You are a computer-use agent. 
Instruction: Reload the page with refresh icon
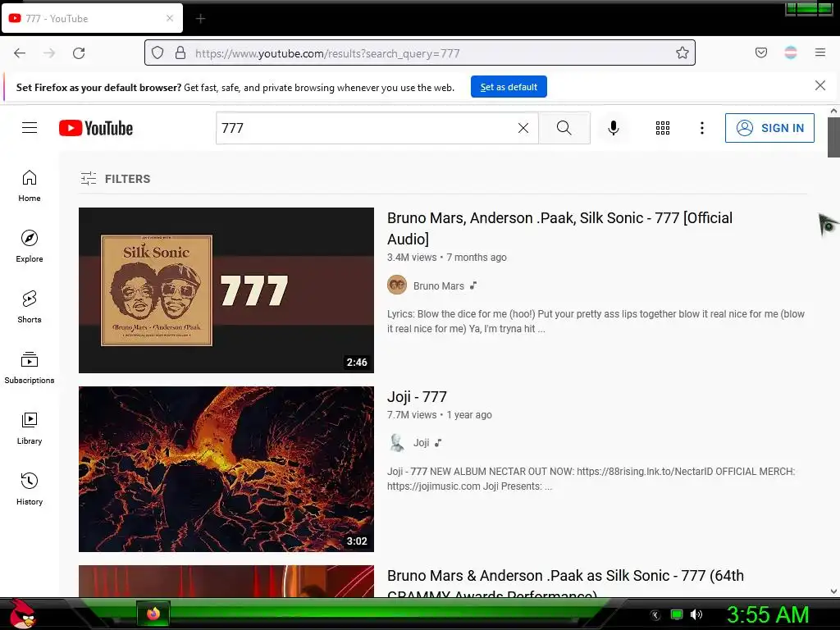(79, 53)
